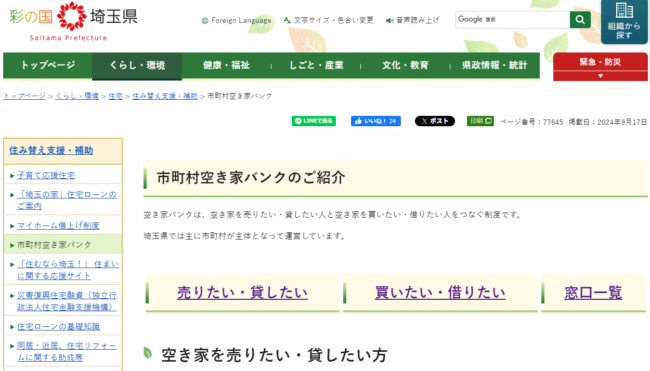
Task: Click the date text 2024年9月17日
Action: tap(622, 122)
